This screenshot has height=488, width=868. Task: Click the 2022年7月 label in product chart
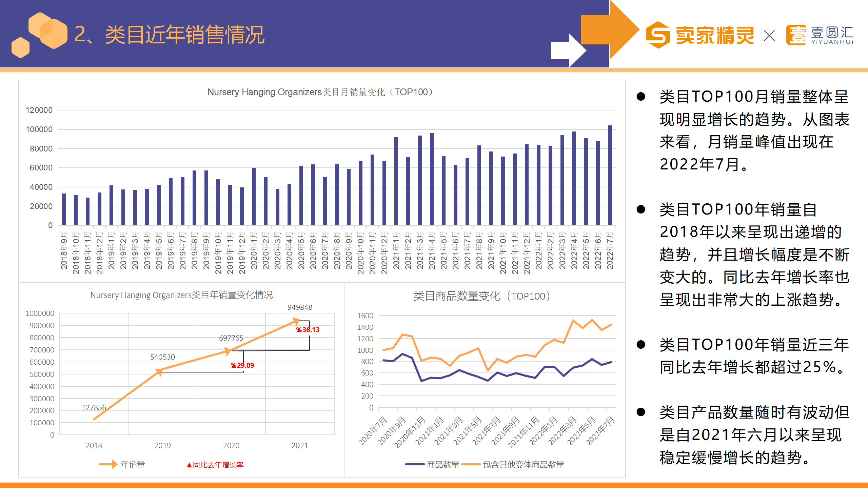600,430
